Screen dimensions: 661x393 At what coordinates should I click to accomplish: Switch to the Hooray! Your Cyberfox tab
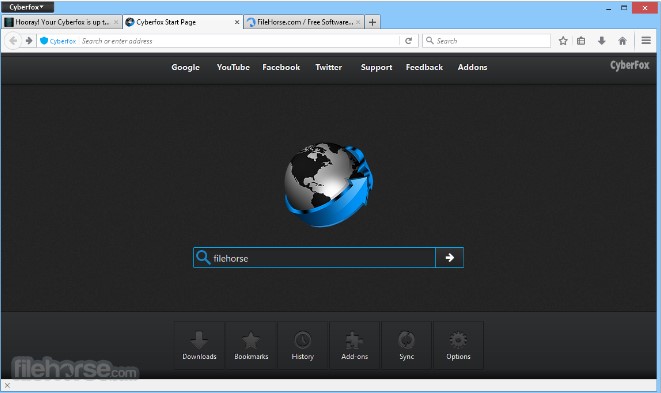62,22
